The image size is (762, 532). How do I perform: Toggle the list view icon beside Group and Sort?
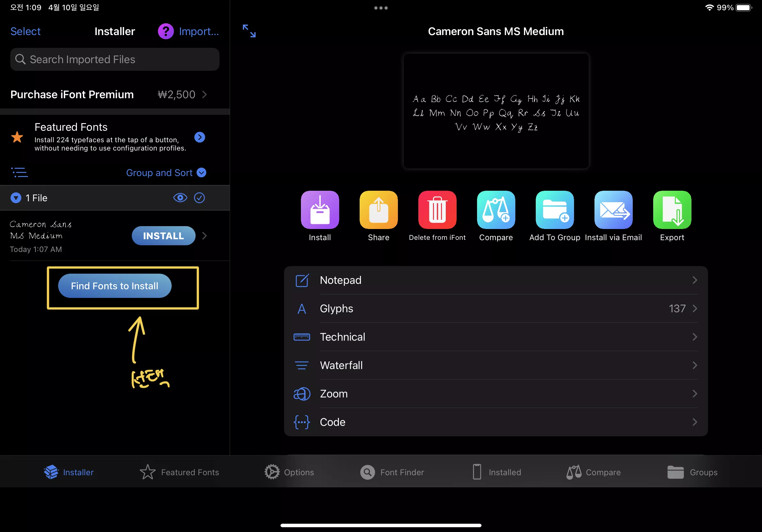point(19,173)
